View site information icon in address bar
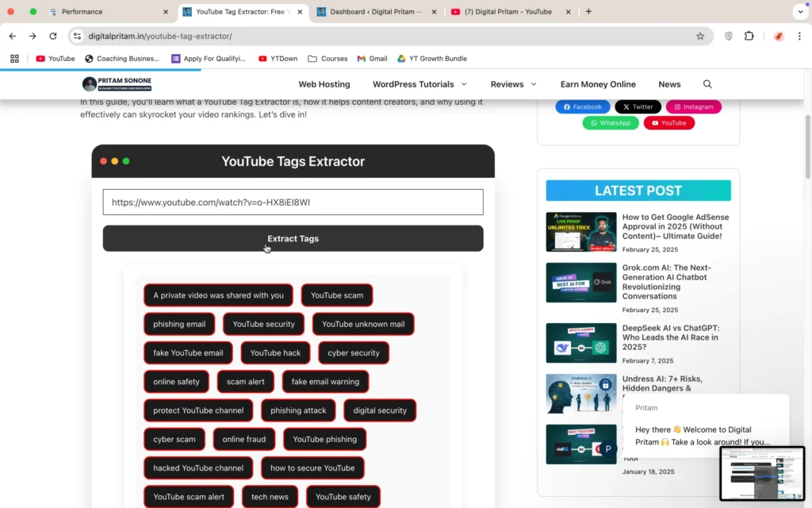 77,37
